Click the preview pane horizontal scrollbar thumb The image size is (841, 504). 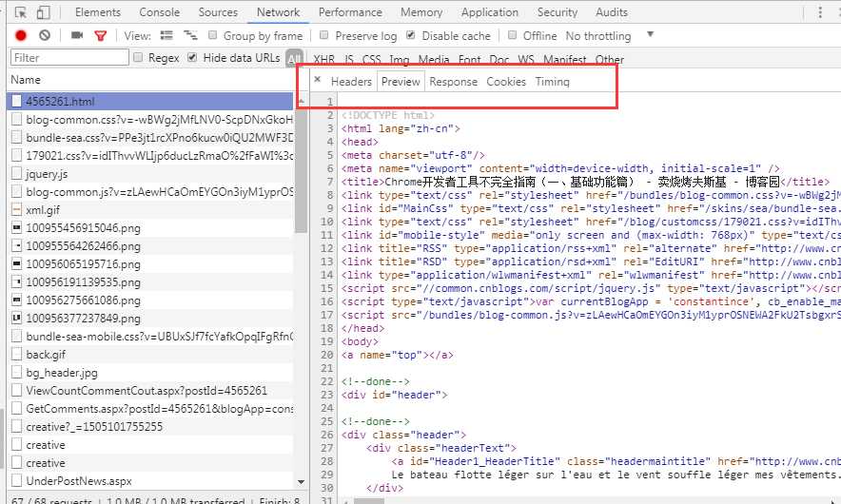[369, 501]
